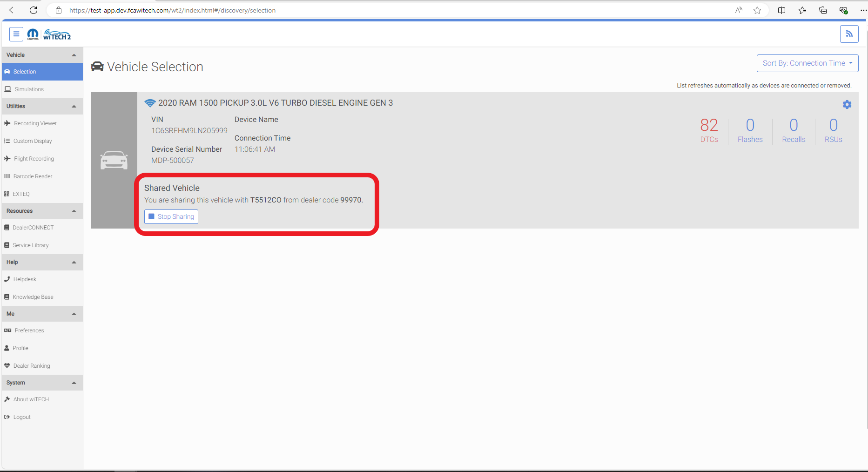The height and width of the screenshot is (472, 868).
Task: Open Helpdesk in the sidebar
Action: click(42, 279)
